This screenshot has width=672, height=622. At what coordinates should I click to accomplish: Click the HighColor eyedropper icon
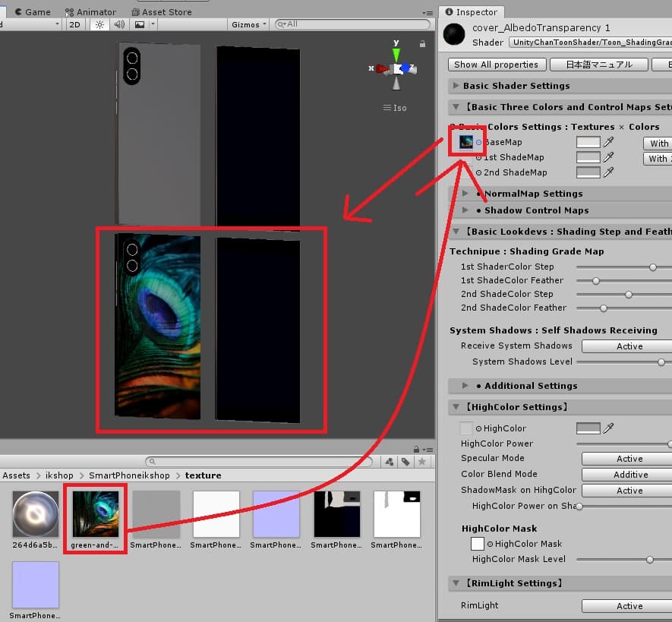pos(608,428)
